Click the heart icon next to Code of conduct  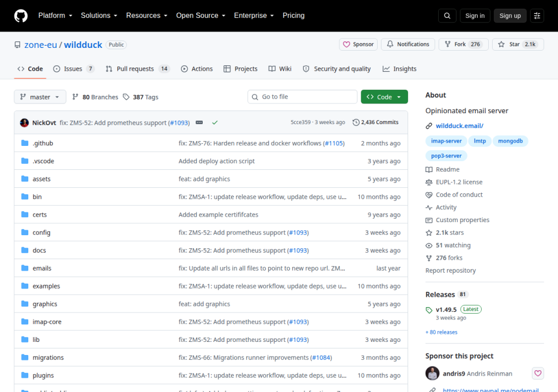click(x=429, y=195)
